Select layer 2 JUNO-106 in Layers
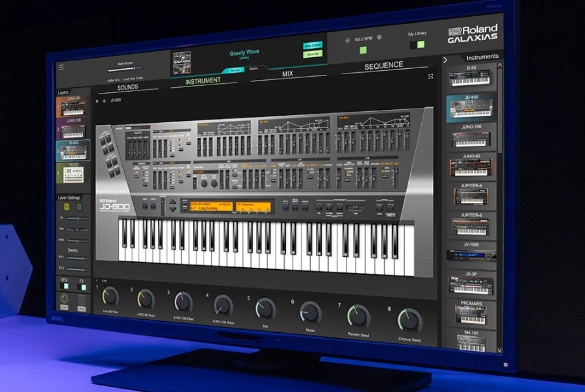The height and width of the screenshot is (392, 585). (73, 129)
